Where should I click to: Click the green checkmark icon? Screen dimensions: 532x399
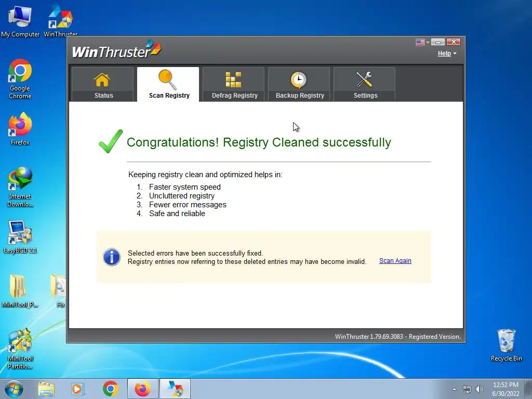110,141
